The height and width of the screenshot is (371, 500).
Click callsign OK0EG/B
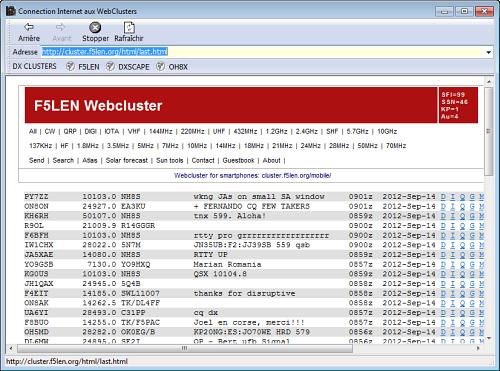(138, 332)
